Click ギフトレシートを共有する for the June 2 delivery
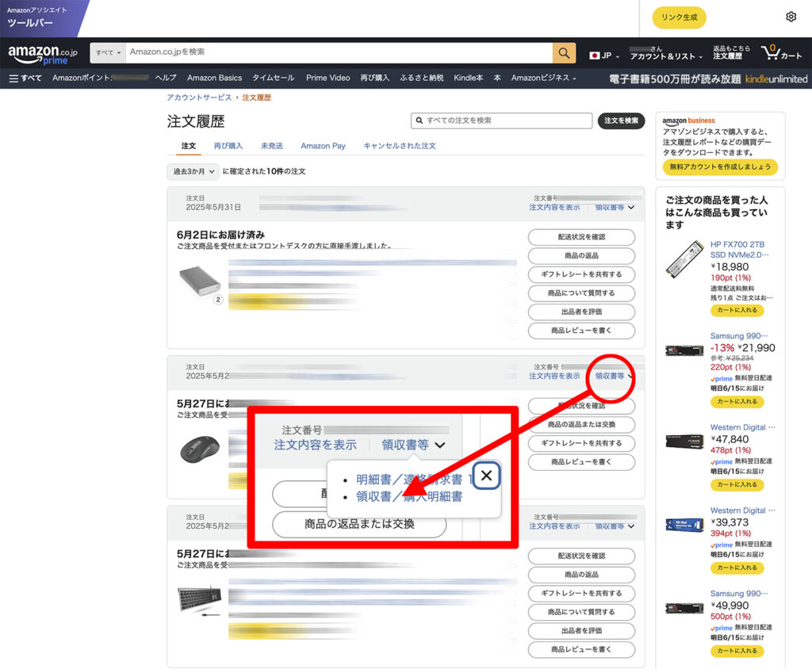This screenshot has width=812, height=669. [x=581, y=274]
